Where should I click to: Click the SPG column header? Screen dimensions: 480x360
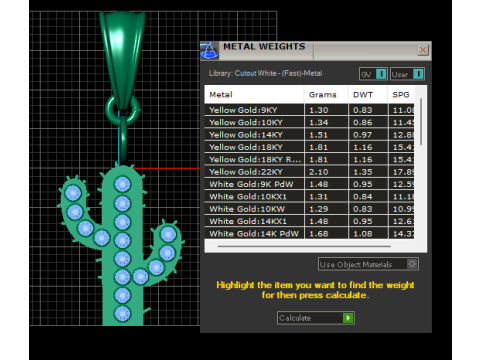[401, 95]
